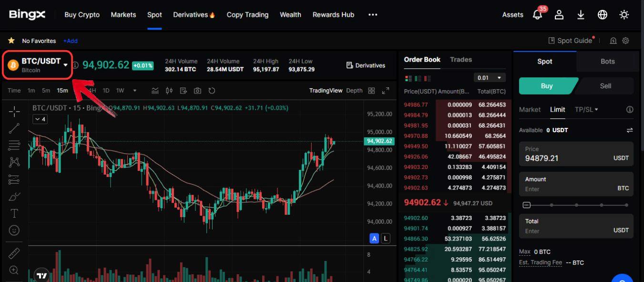Click the +Add favorites link
644x282 pixels.
tap(70, 41)
